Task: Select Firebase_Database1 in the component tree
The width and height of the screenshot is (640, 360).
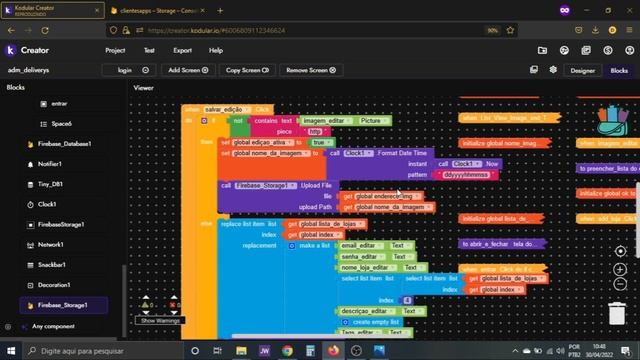Action: (x=64, y=144)
